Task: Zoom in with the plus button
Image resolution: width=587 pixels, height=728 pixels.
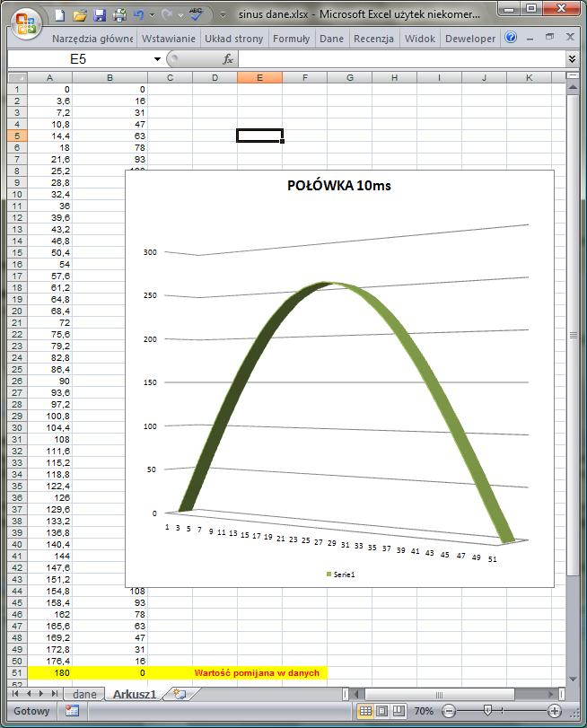Action: [554, 711]
